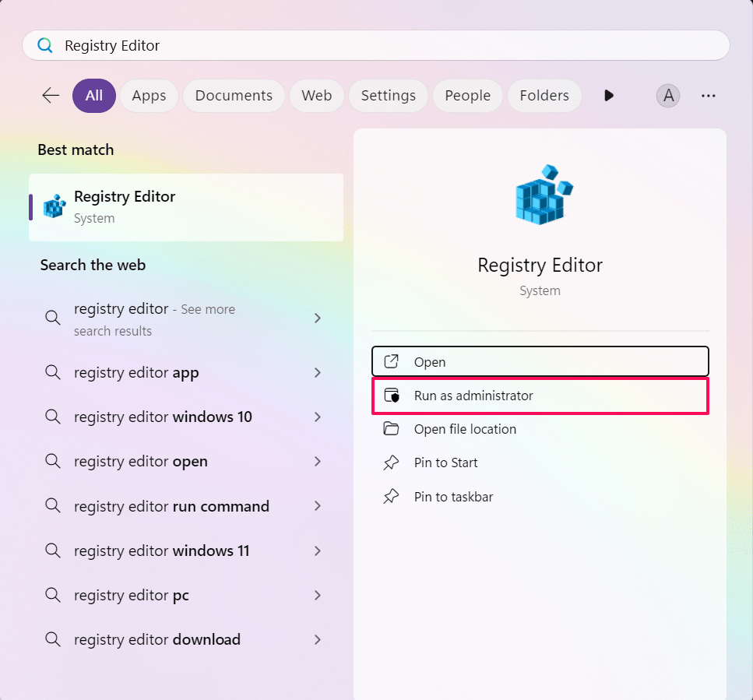The width and height of the screenshot is (753, 700).
Task: Click the search magnifier icon in search box
Action: pyautogui.click(x=45, y=45)
